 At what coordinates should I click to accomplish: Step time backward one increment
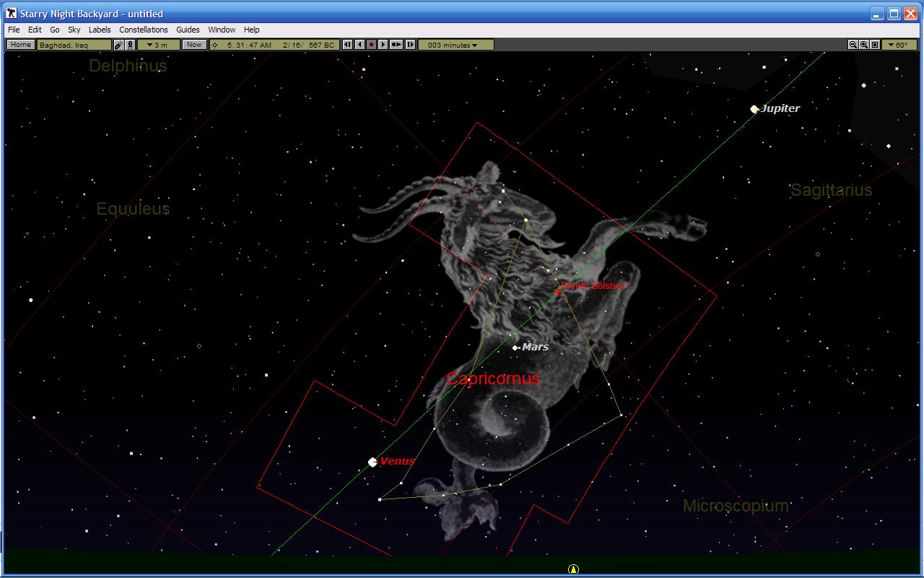point(347,45)
